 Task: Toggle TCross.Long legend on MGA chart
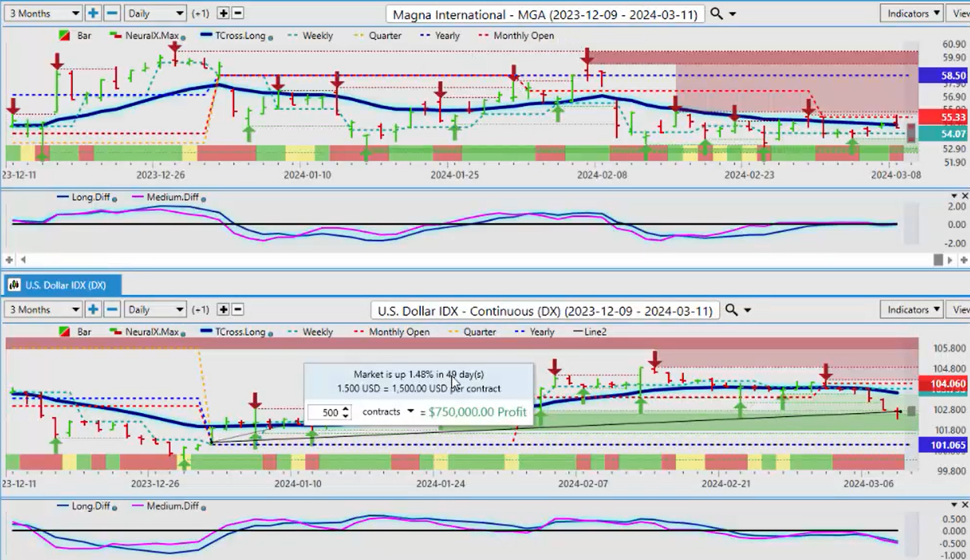[232, 35]
